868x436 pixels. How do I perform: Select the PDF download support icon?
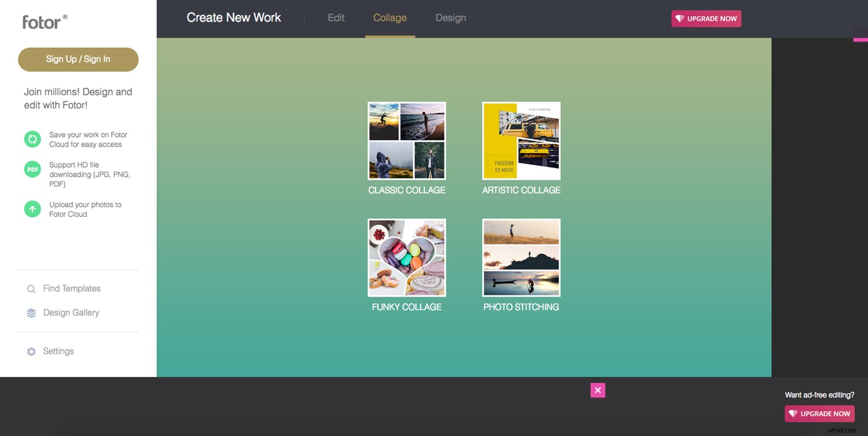coord(32,169)
